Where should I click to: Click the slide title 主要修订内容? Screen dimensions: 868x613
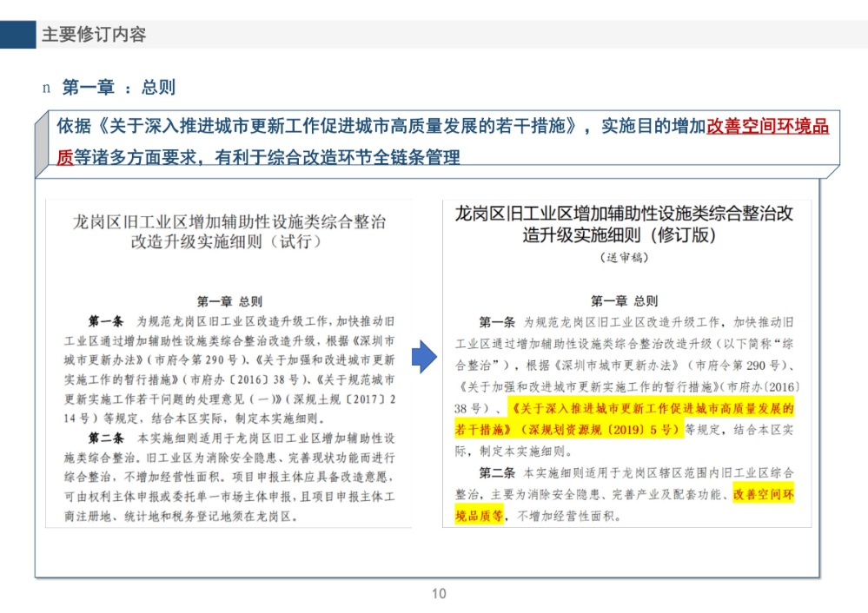coord(94,35)
